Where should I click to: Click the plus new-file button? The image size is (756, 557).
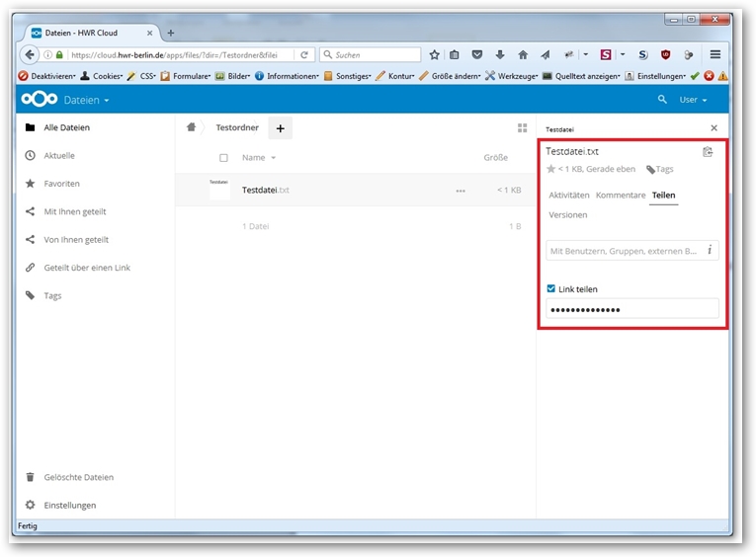click(x=280, y=128)
